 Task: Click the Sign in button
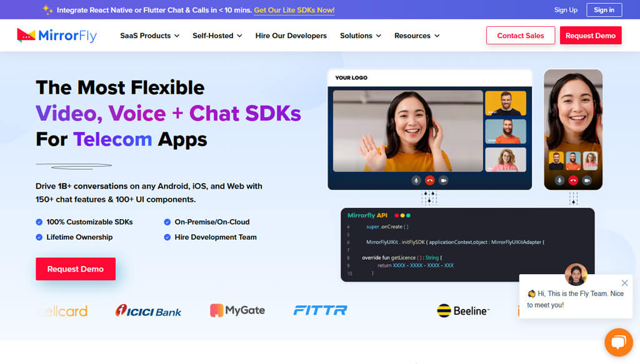[x=604, y=10]
